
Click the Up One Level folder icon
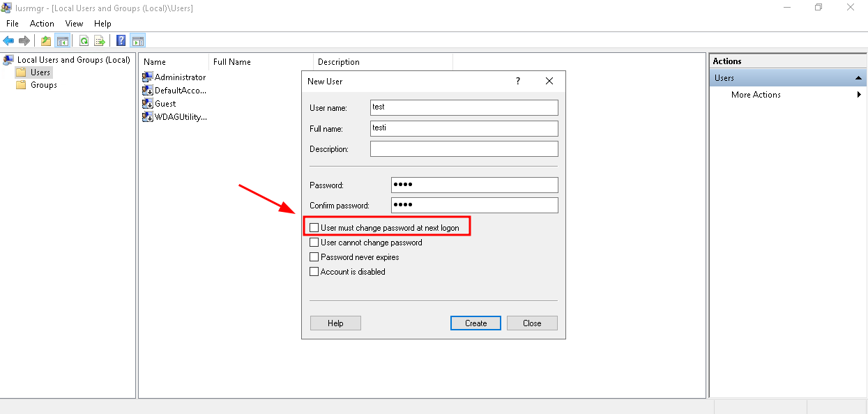click(46, 40)
